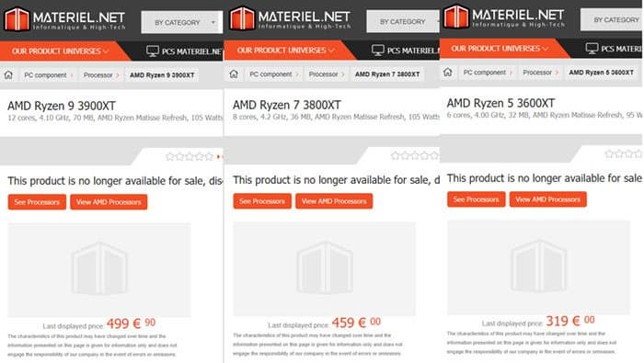Open BY CATEGORY dropdown in left panel
This screenshot has height=363, width=644.
pyautogui.click(x=182, y=23)
